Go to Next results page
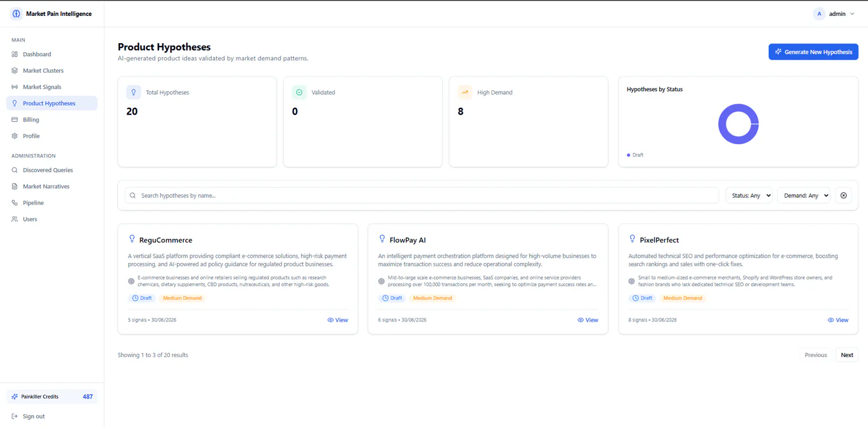This screenshot has height=427, width=868. point(847,355)
